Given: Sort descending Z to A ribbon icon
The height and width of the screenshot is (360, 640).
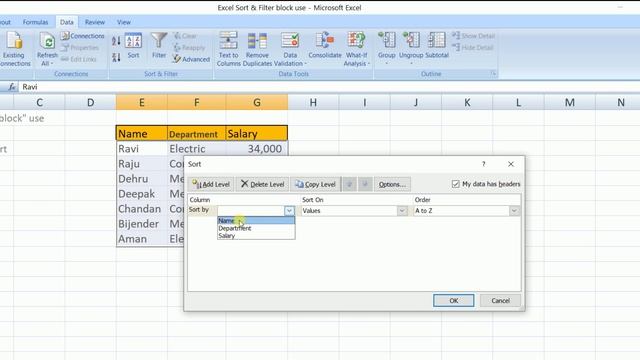Looking at the screenshot, I should coord(116,58).
